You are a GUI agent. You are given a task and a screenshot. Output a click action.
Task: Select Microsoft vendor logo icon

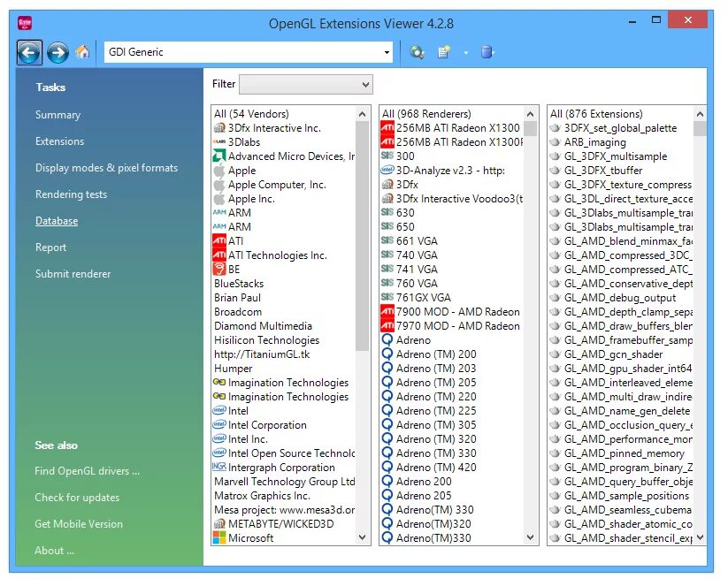pos(219,537)
